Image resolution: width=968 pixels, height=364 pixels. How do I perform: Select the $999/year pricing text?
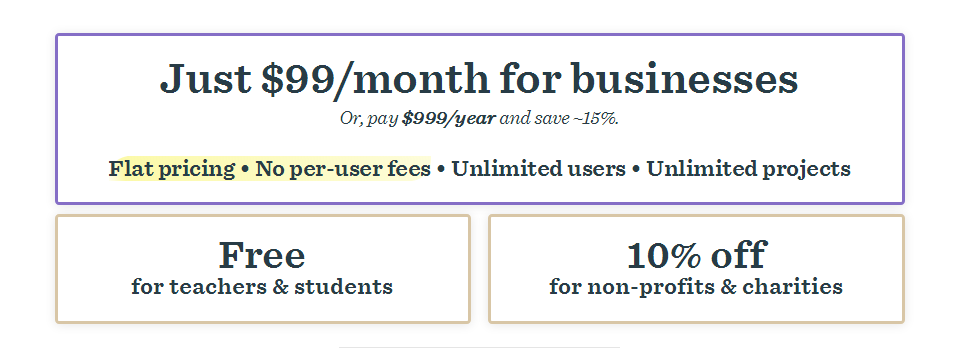click(448, 118)
